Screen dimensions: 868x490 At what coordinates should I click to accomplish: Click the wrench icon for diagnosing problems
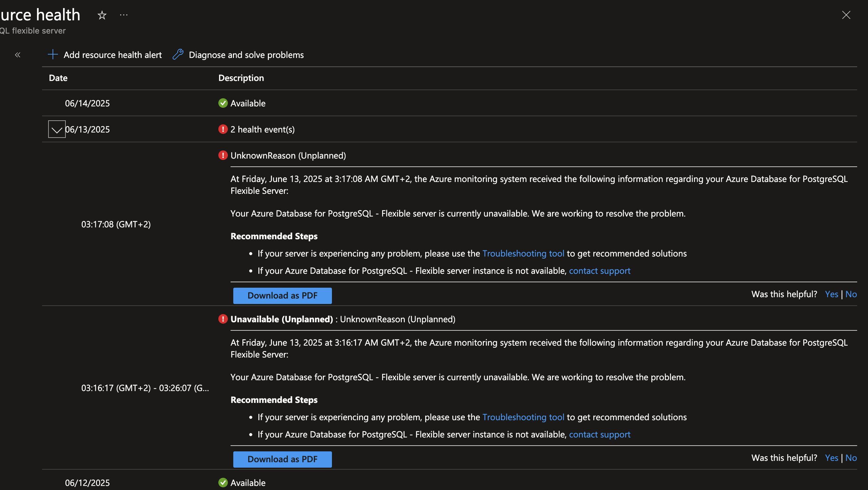[178, 55]
